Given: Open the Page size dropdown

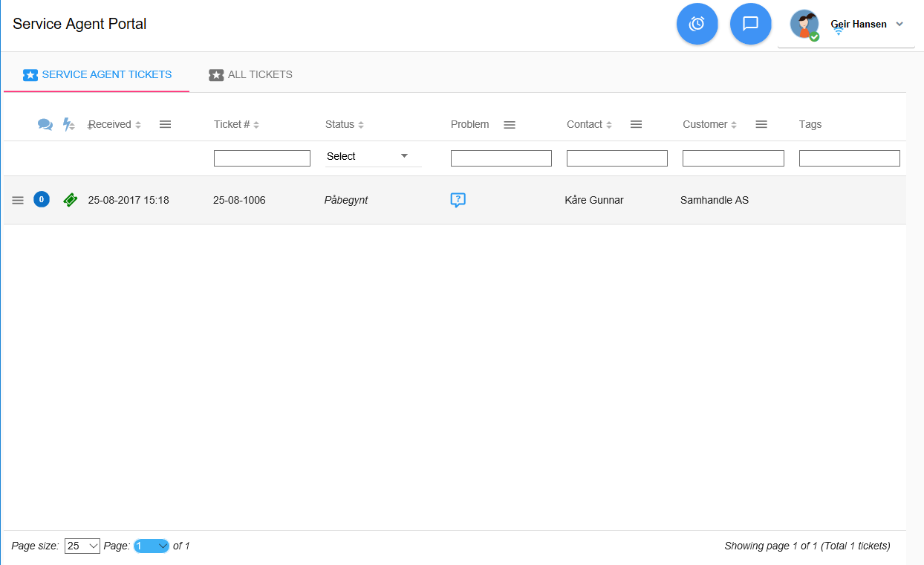Looking at the screenshot, I should point(82,546).
